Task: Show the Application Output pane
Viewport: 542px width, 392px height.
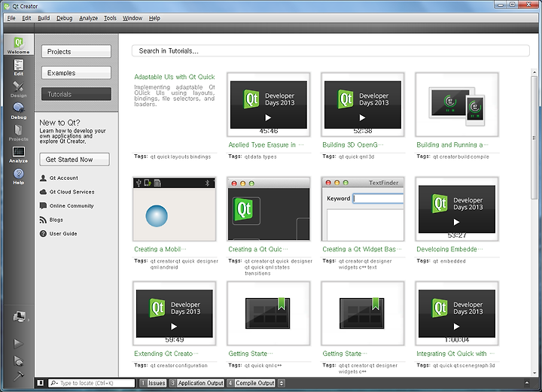Action: point(196,383)
